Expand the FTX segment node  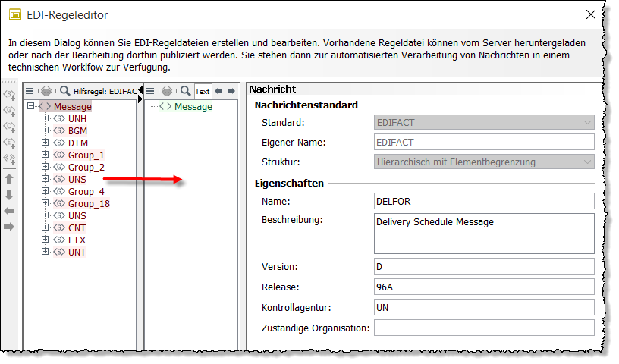(45, 240)
